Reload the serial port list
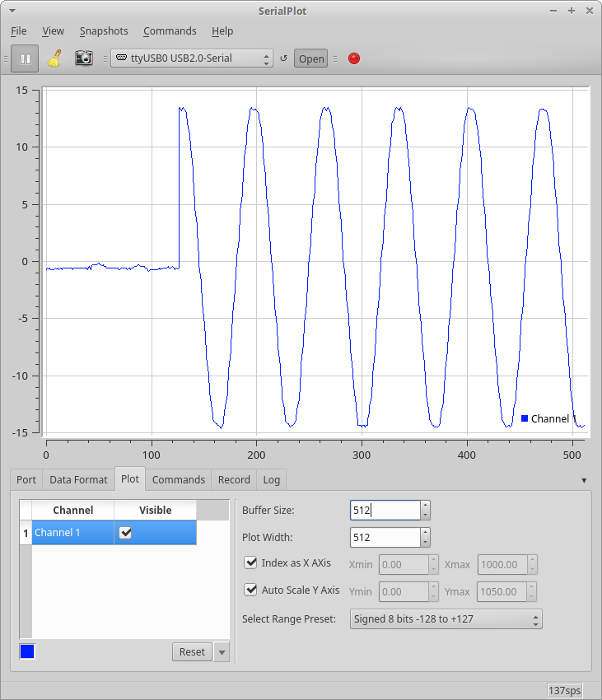 coord(283,58)
